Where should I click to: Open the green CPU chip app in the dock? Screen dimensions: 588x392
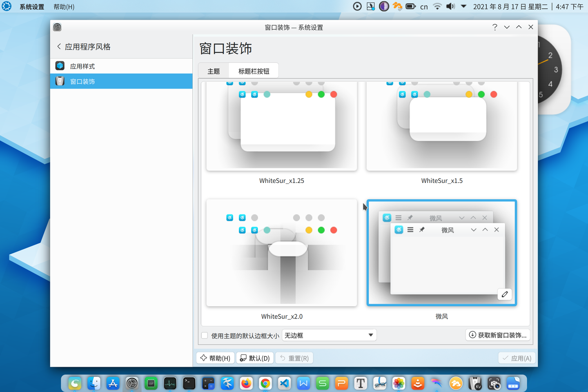[x=151, y=383]
